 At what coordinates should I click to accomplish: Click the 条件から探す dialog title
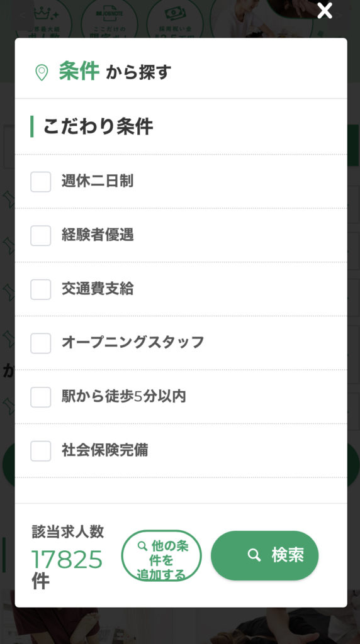click(x=115, y=71)
